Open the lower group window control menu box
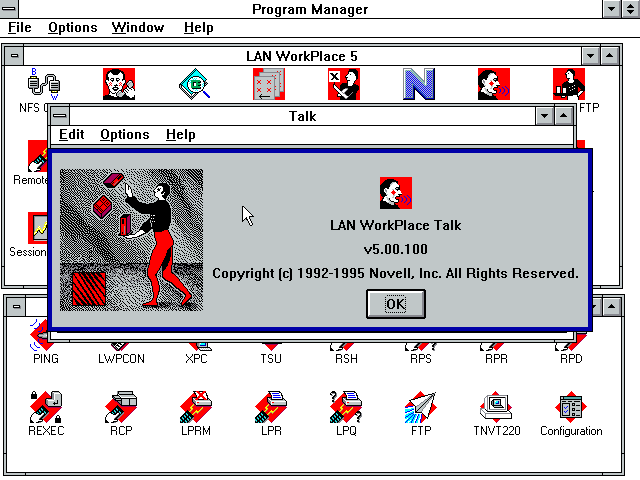The width and height of the screenshot is (640, 480). [x=16, y=306]
